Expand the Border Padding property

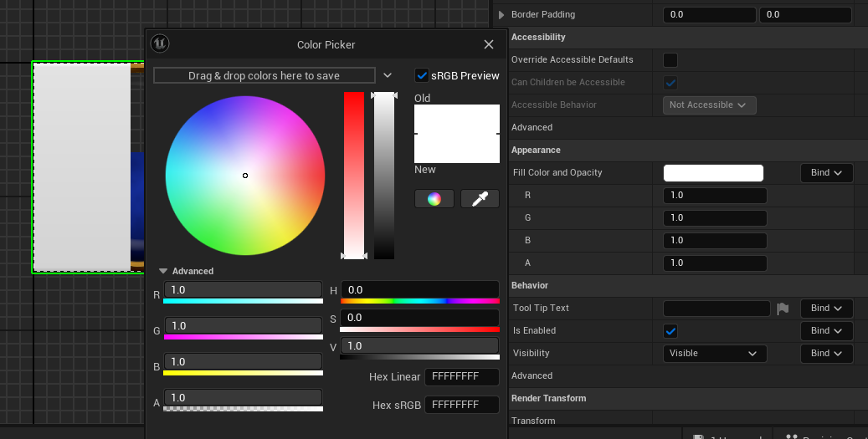501,15
